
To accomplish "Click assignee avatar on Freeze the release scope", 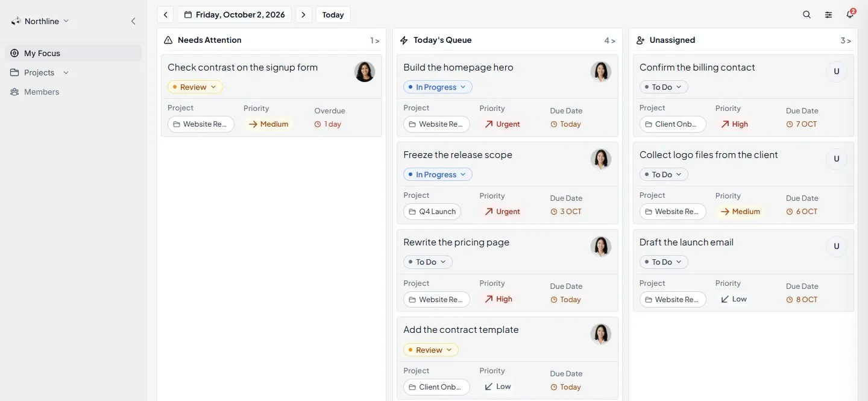I will coord(601,159).
